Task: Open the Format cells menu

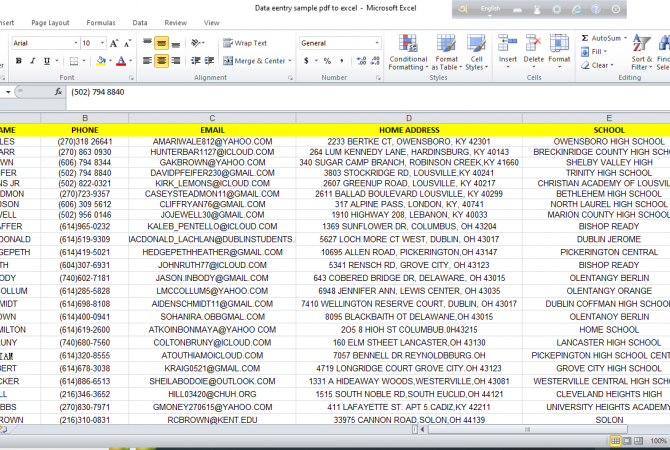Action: (559, 51)
